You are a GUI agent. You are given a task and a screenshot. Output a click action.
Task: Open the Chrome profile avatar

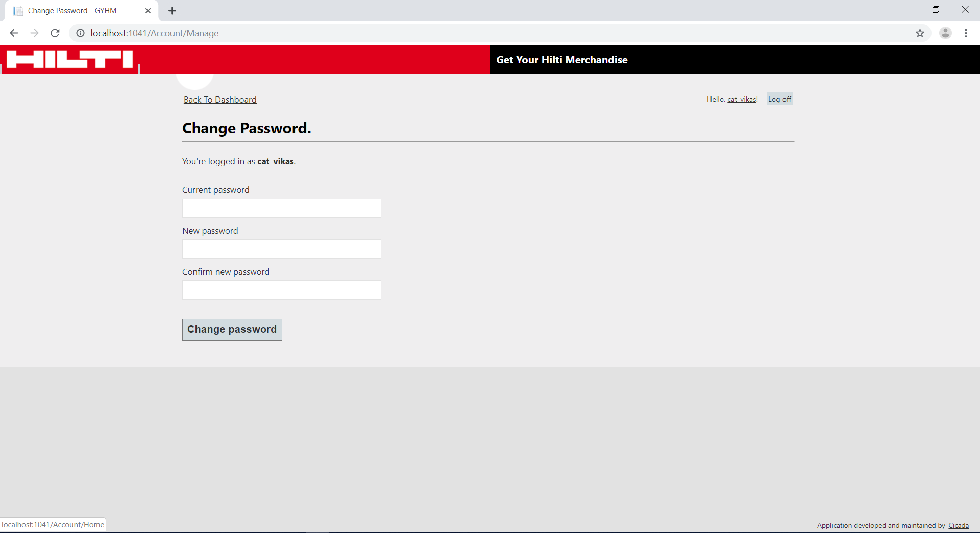[945, 33]
